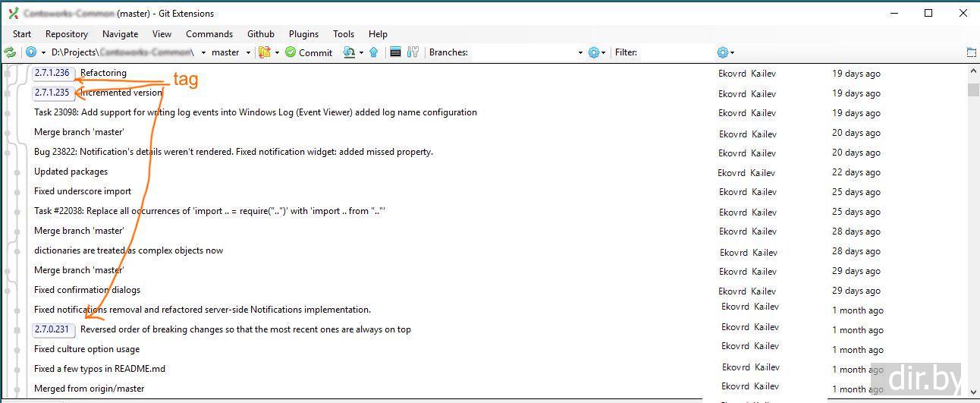The image size is (980, 403).
Task: Select the 'Task #22038' replace imports commit
Action: pyautogui.click(x=210, y=211)
